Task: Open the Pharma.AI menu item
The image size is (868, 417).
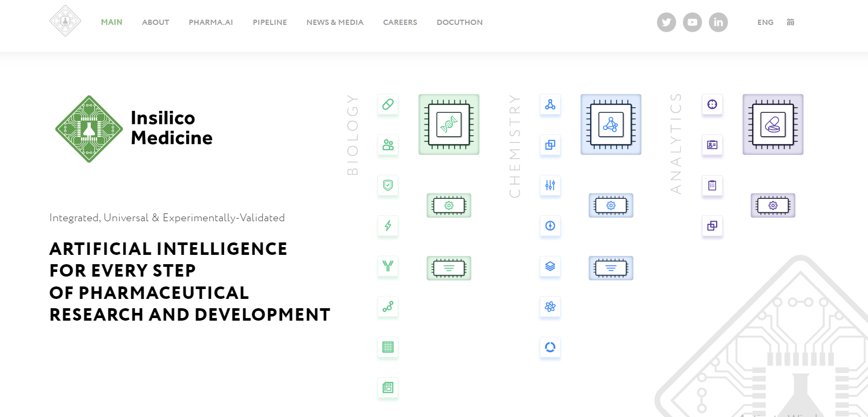Action: pos(211,22)
